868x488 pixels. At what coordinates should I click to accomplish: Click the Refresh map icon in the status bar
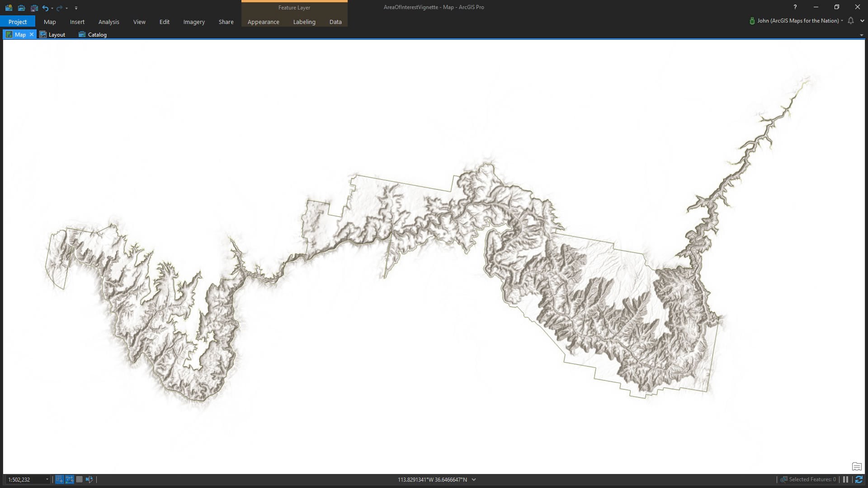[859, 479]
